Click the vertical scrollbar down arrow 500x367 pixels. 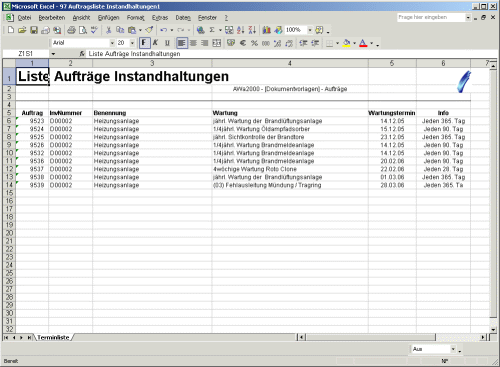click(493, 330)
